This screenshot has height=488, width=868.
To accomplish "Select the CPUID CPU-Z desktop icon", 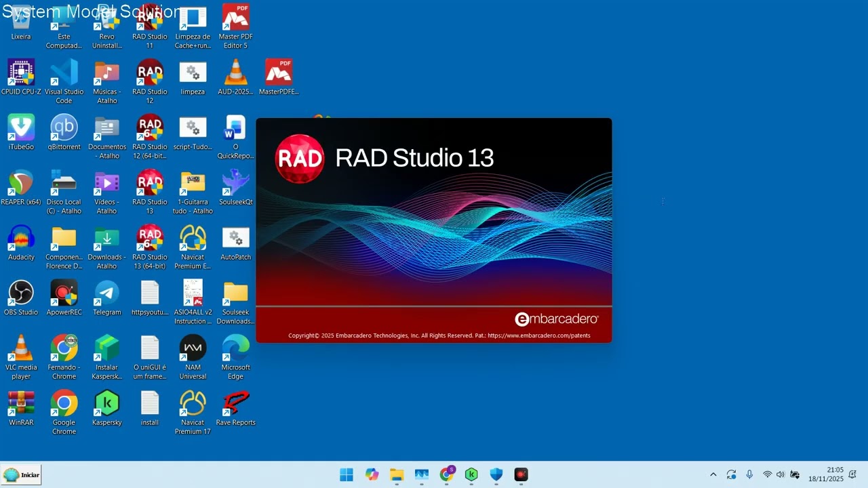I will tap(21, 77).
